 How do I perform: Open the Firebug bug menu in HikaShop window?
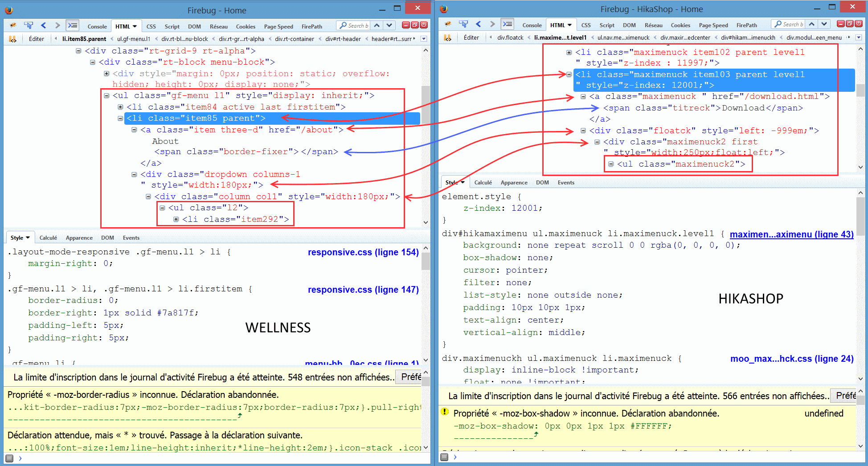(x=449, y=24)
